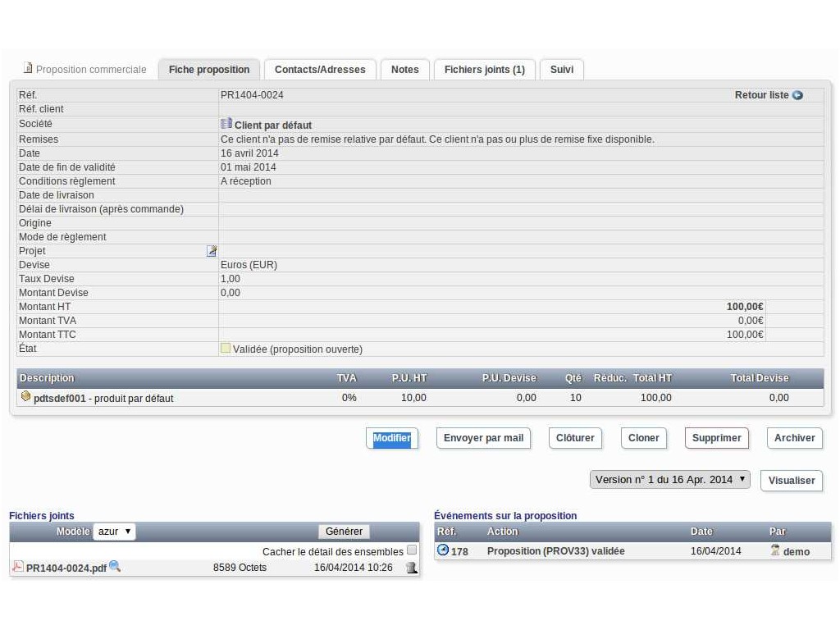The image size is (840, 630).
Task: Click the Supprimer button
Action: click(x=716, y=438)
